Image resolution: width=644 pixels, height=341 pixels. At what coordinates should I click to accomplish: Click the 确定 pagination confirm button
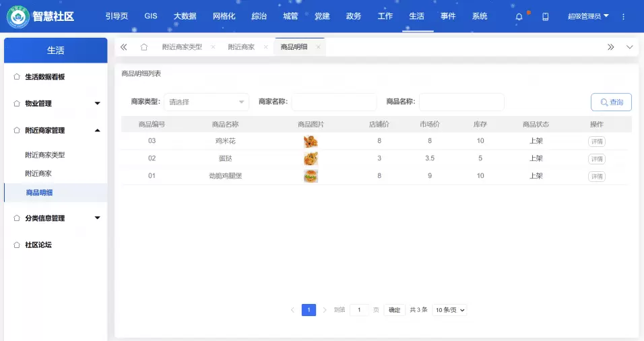[x=394, y=310]
